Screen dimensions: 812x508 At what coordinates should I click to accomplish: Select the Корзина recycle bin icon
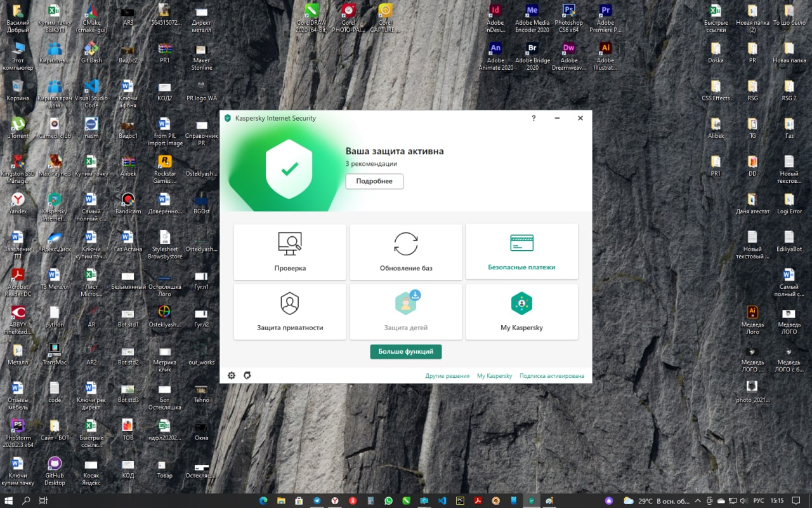click(x=18, y=90)
